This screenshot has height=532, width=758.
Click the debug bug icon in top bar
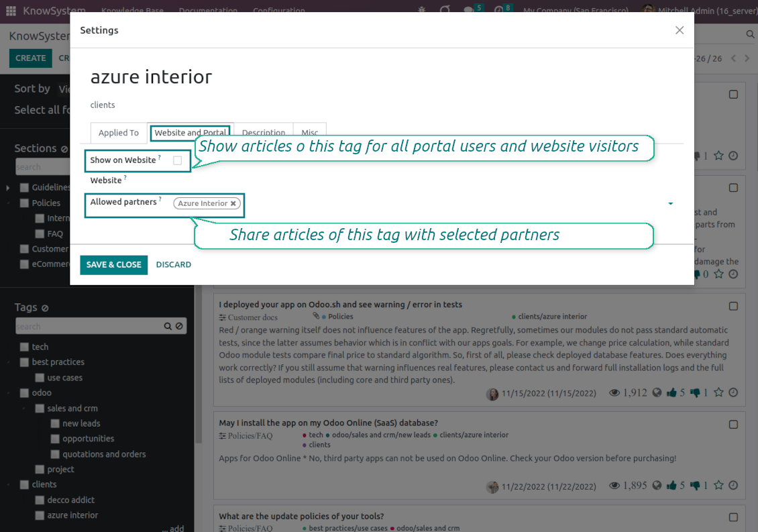[x=421, y=11]
